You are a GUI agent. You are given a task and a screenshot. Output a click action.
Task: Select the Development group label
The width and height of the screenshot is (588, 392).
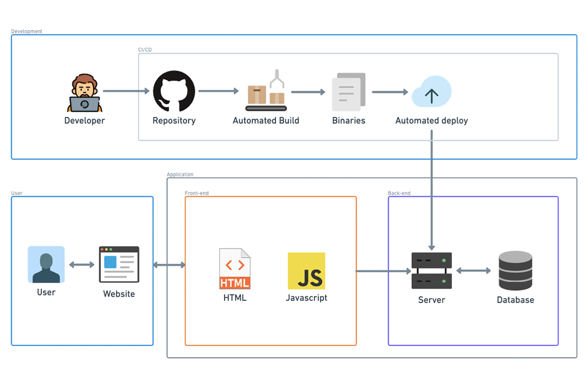(26, 31)
